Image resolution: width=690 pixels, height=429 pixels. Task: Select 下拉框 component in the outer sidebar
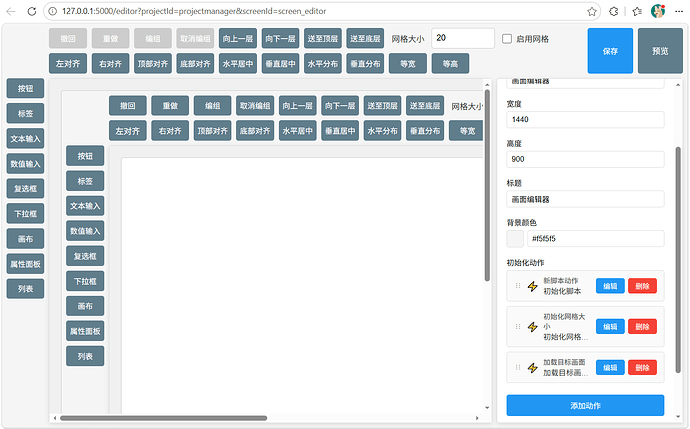tap(26, 214)
